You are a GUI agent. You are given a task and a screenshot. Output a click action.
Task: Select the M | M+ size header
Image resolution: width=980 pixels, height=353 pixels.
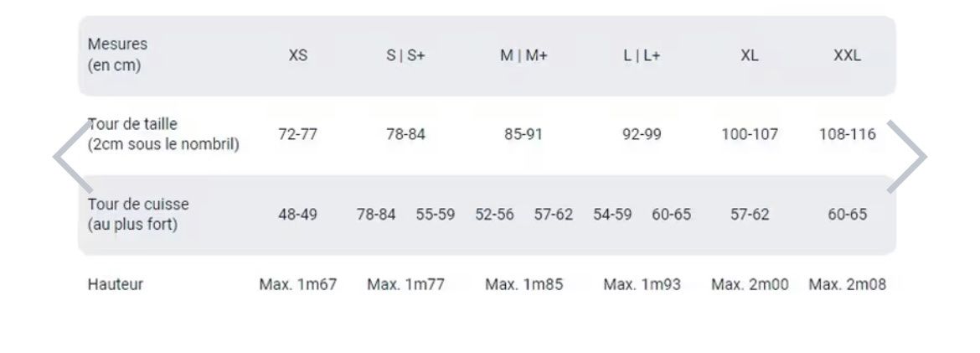pyautogui.click(x=524, y=55)
